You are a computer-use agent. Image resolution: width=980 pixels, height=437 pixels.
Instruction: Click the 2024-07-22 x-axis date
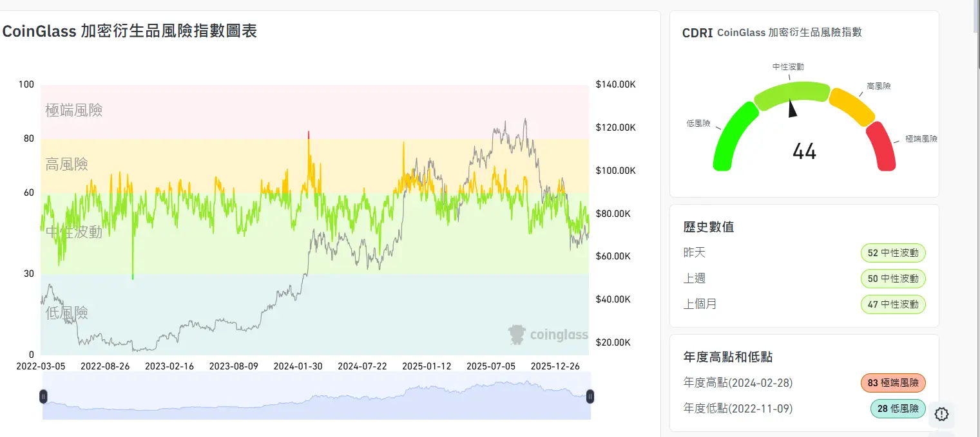[363, 366]
